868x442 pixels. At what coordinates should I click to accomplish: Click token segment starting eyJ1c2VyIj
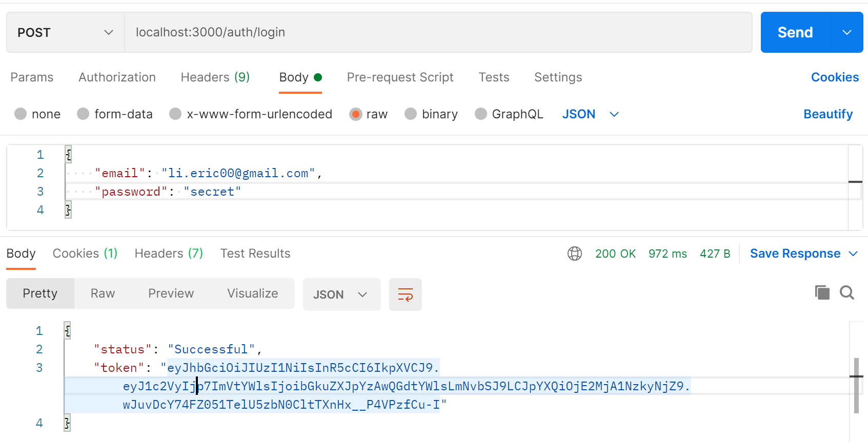(407, 386)
